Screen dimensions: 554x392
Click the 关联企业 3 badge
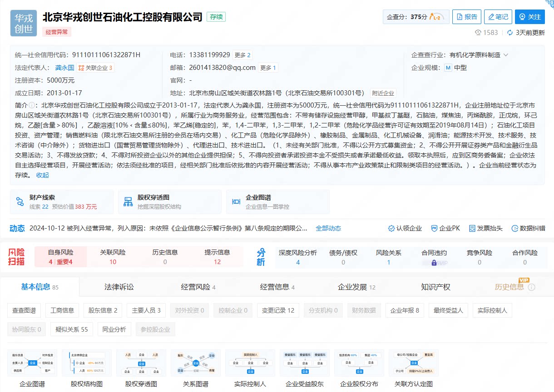(x=95, y=68)
